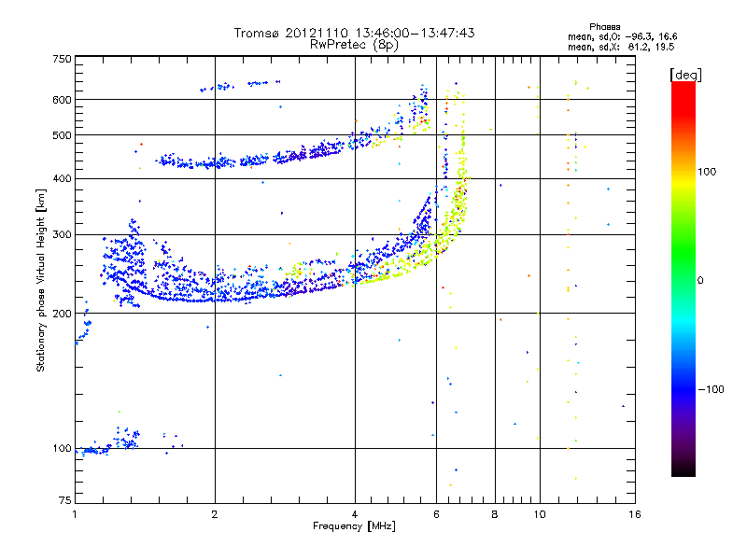Click y-axis tick label '400'
Image resolution: width=747 pixels, height=560 pixels.
tap(62, 178)
